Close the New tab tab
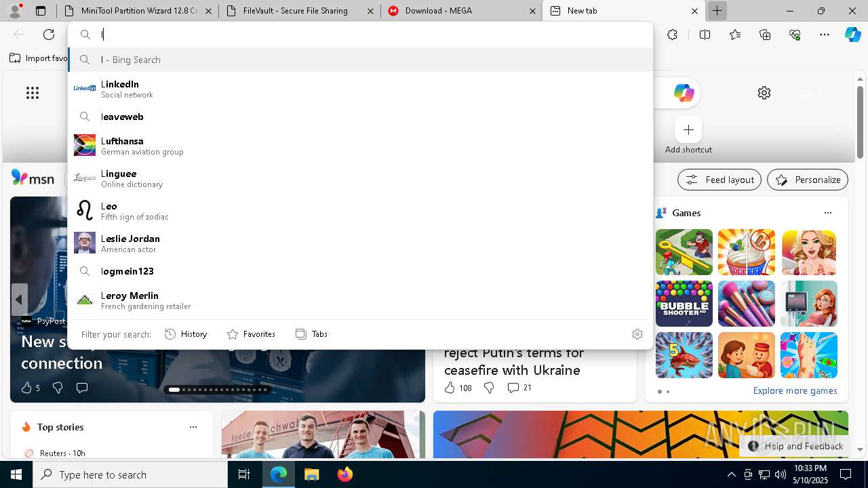Image resolution: width=868 pixels, height=488 pixels. pos(694,11)
